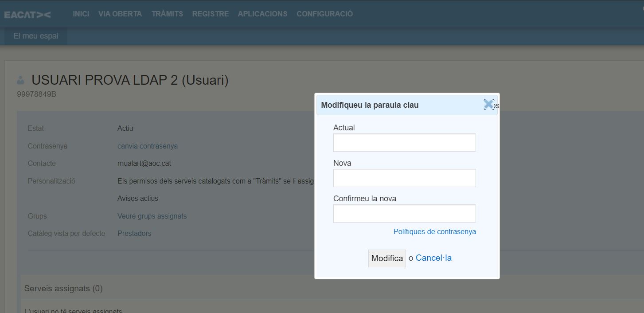Image resolution: width=644 pixels, height=313 pixels.
Task: Focus the Actual password field
Action: point(404,143)
